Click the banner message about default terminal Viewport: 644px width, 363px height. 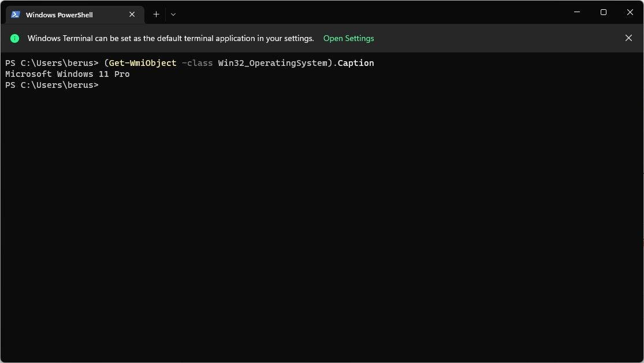tap(170, 38)
